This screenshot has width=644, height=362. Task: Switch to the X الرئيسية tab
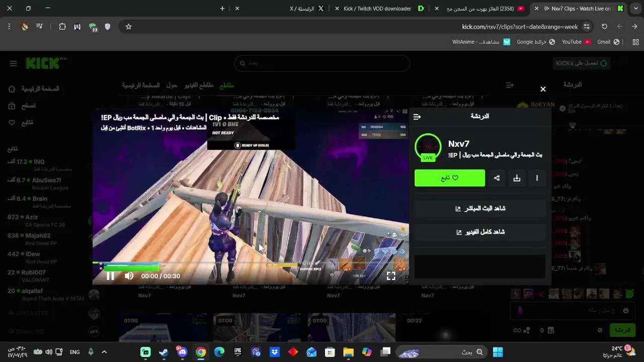307,9
